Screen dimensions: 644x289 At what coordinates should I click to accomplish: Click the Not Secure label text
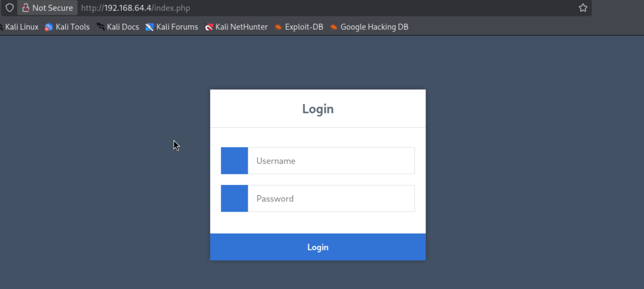[53, 8]
